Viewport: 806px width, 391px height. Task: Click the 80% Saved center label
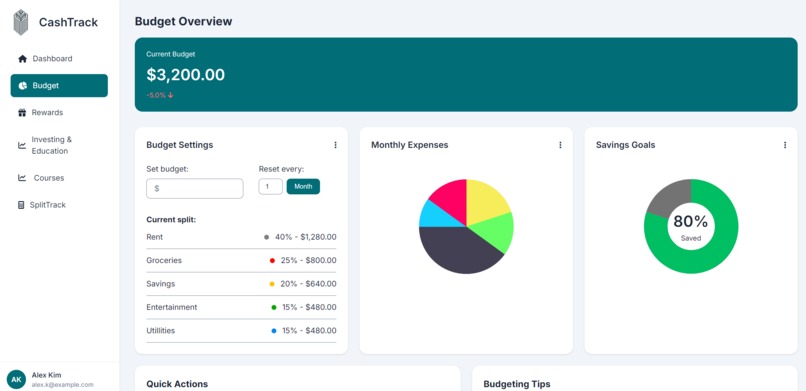pos(691,227)
